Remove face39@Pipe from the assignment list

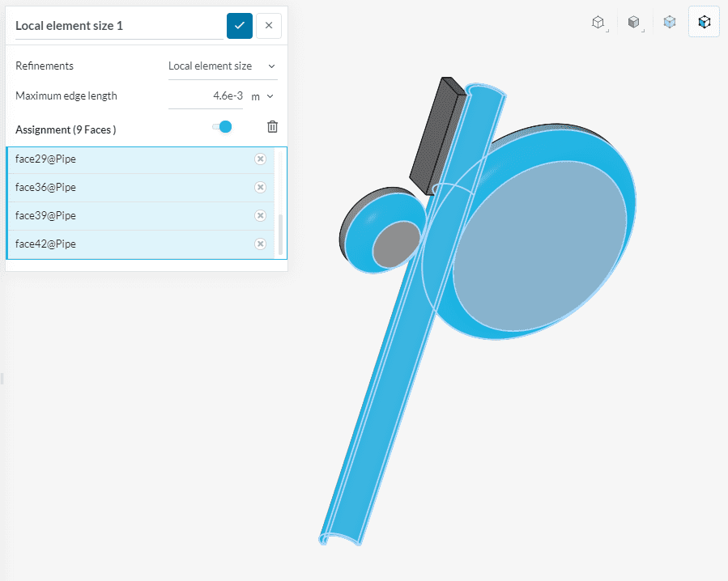pyautogui.click(x=260, y=216)
